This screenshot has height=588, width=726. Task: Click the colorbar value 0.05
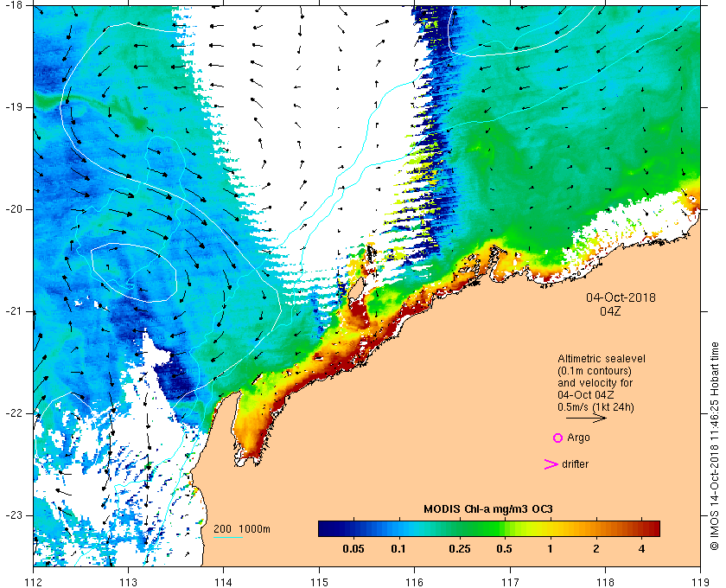353,549
